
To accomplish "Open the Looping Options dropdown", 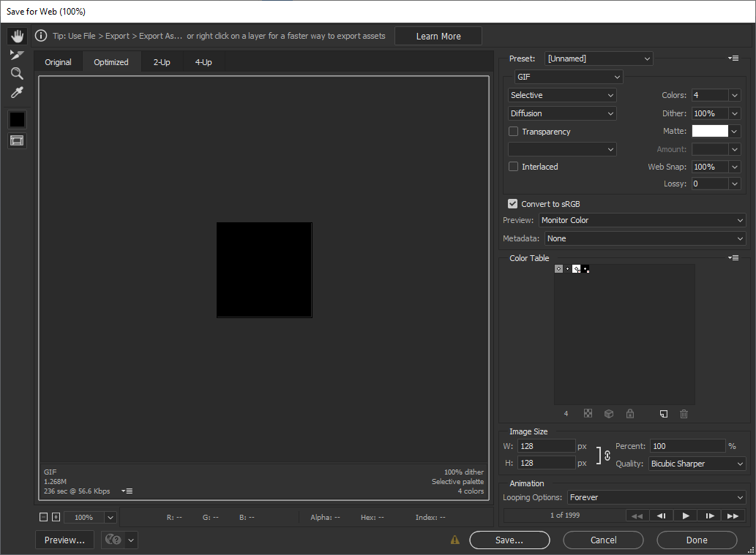I will tap(656, 497).
